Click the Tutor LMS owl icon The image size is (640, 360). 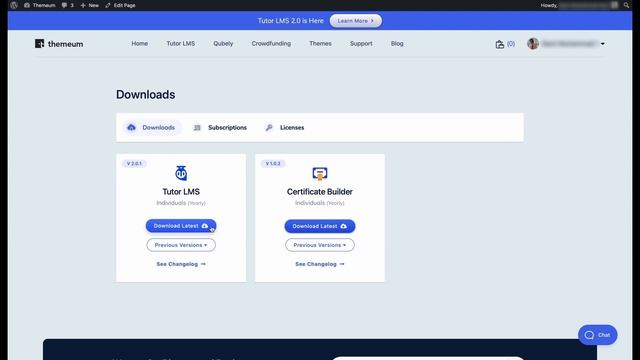point(181,173)
